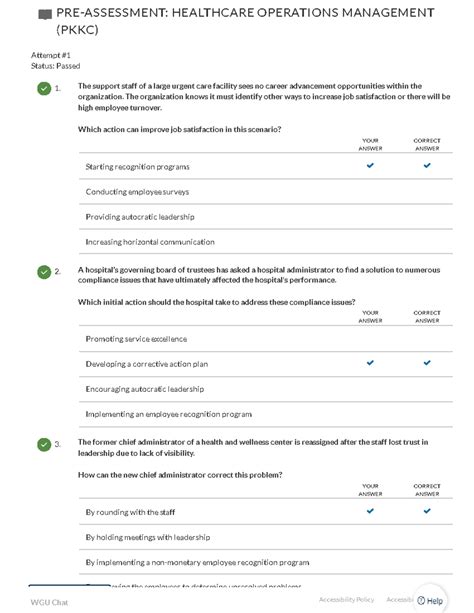
Task: Click the pre-assessment book icon beside the title
Action: click(45, 15)
